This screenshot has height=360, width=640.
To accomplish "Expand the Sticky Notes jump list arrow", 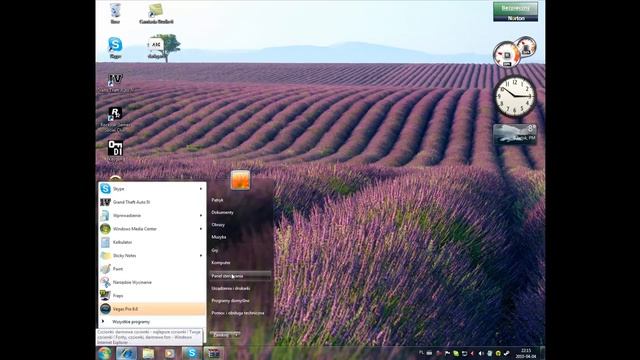I will coord(201,256).
